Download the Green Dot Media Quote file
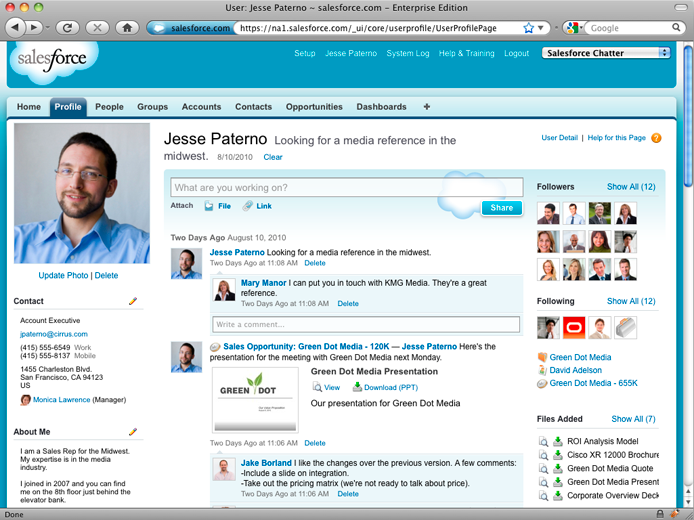This screenshot has height=520, width=694. (x=558, y=468)
